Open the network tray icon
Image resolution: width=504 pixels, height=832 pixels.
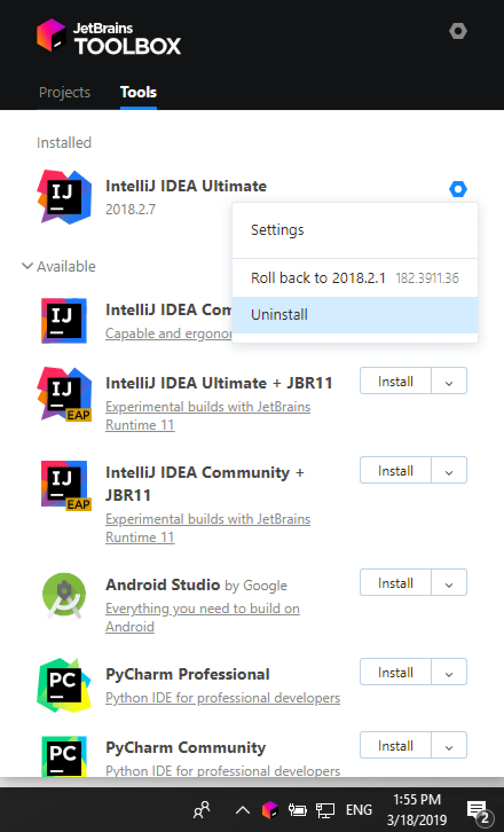(325, 810)
